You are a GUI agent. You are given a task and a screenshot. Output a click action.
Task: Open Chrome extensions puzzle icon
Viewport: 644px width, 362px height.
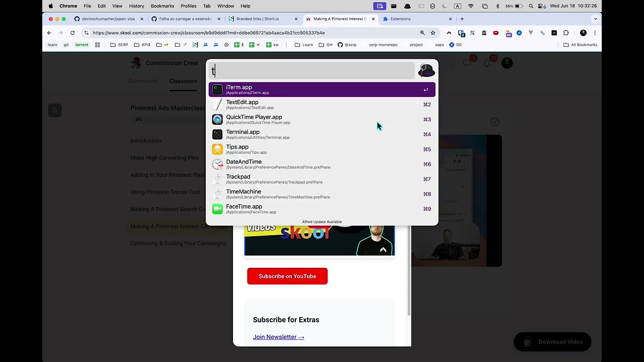point(566,33)
